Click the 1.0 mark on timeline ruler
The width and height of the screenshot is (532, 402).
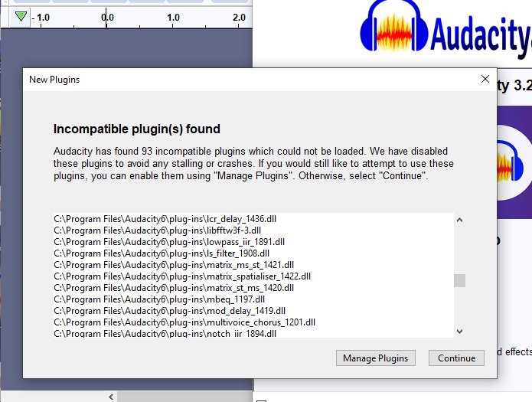[174, 17]
